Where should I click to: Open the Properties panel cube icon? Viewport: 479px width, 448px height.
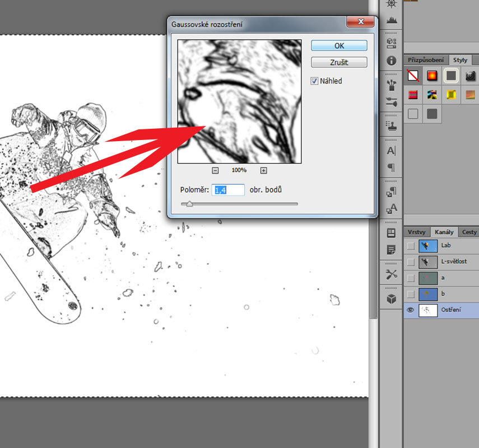(392, 43)
